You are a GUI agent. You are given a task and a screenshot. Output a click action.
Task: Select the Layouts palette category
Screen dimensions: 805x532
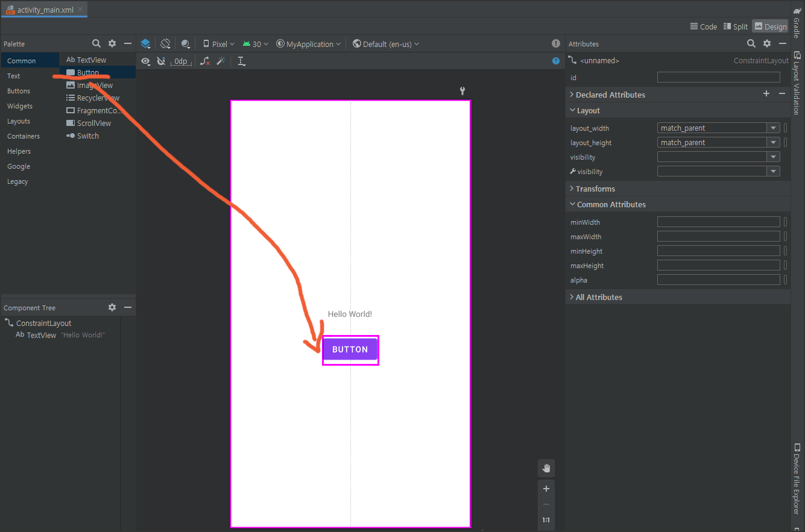[x=30, y=121]
